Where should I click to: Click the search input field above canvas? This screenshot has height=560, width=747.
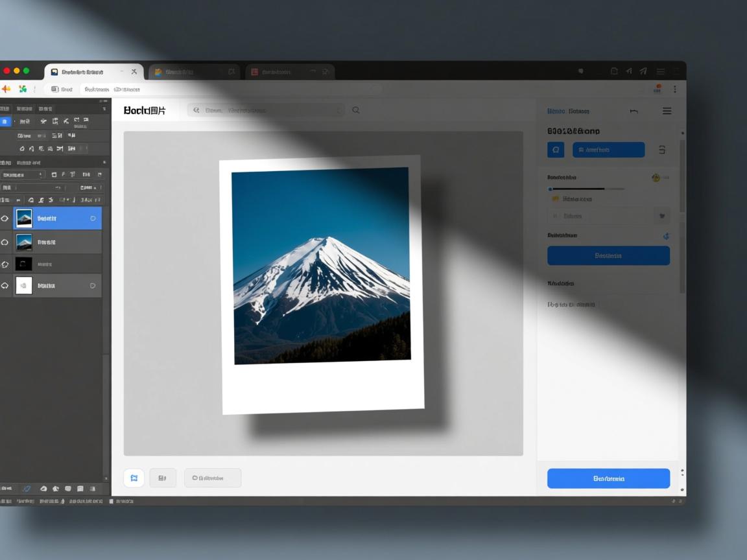click(266, 110)
